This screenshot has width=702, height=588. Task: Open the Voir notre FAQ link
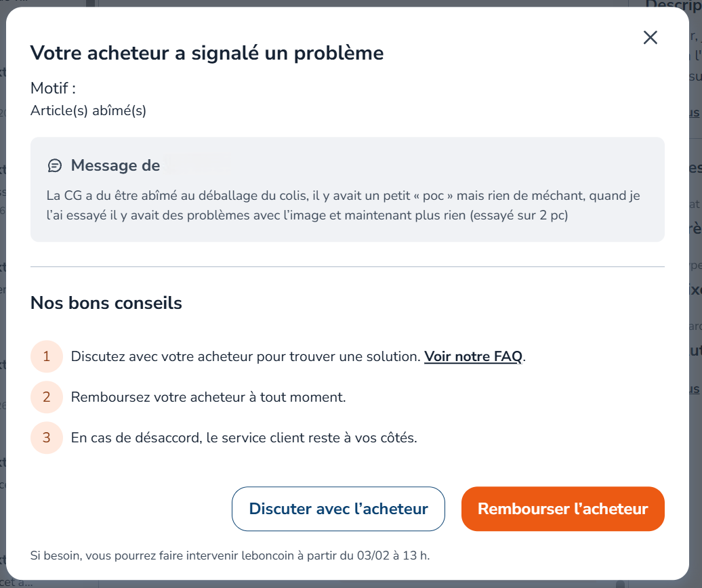473,356
